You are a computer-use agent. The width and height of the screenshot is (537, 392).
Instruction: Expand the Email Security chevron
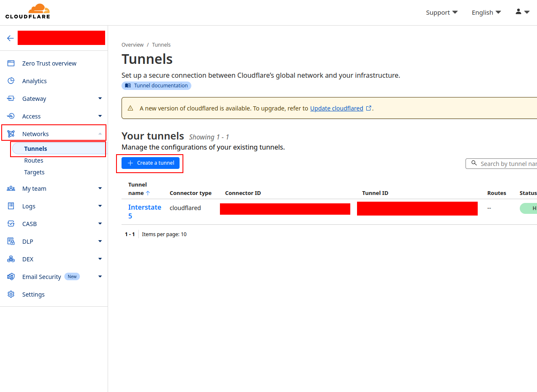100,277
